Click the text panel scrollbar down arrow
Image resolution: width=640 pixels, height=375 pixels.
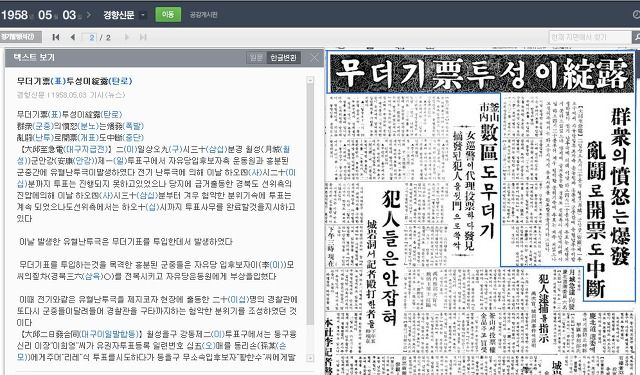click(x=310, y=358)
